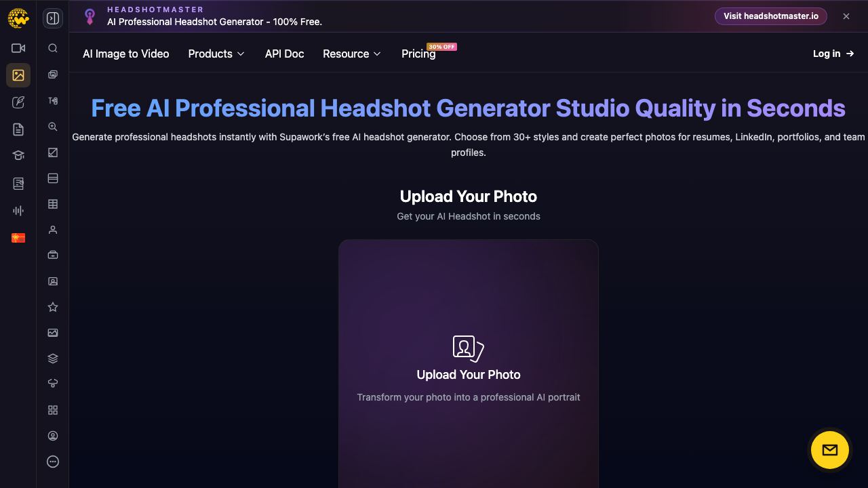Collapse the secondary sidebar panel toggle

point(53,18)
